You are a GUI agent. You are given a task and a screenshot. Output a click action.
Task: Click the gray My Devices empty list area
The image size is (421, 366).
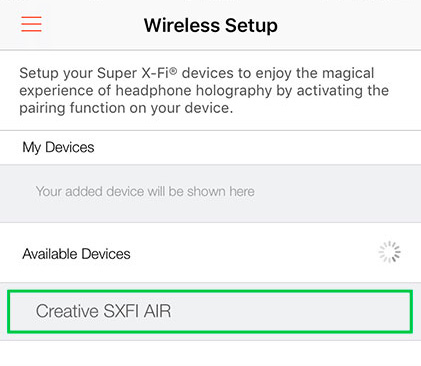pyautogui.click(x=210, y=193)
